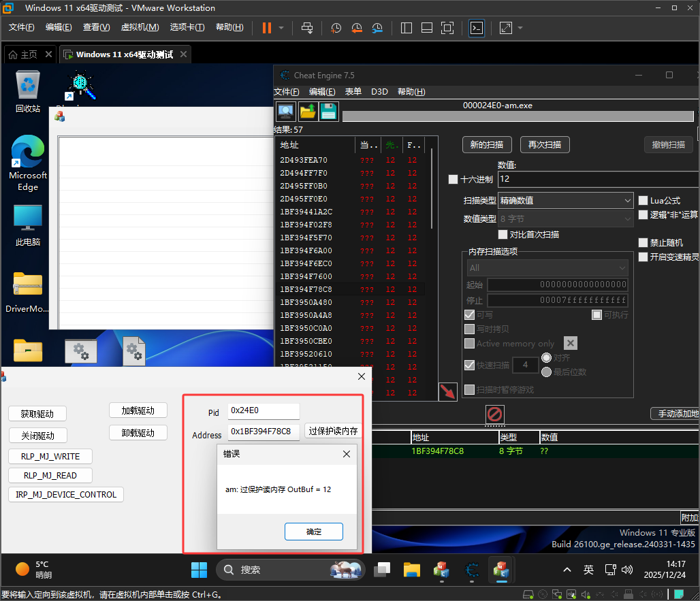Screen dimensions: 700x601
Task: Click the 再次扫描 button
Action: 545,144
